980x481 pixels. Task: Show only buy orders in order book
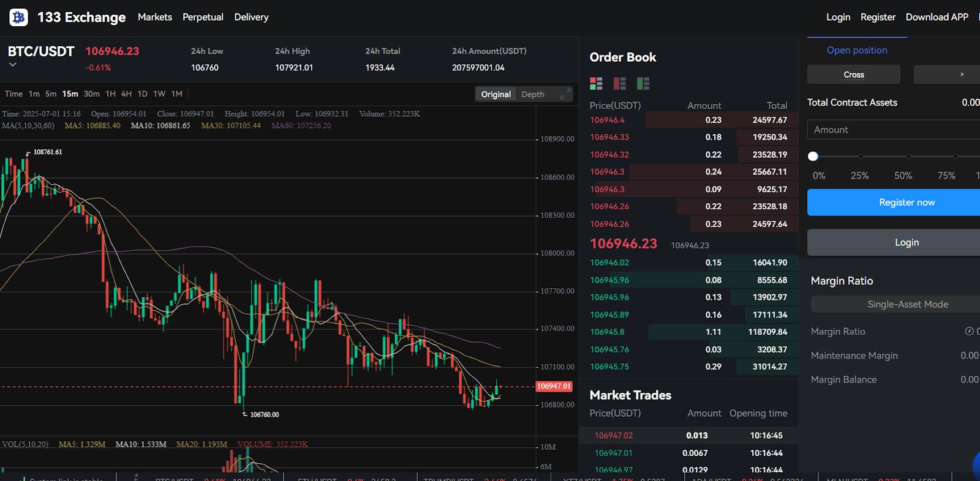coord(643,83)
